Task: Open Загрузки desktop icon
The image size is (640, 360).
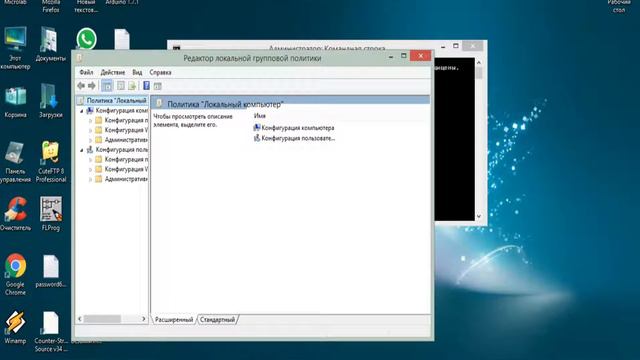Action: [51, 101]
